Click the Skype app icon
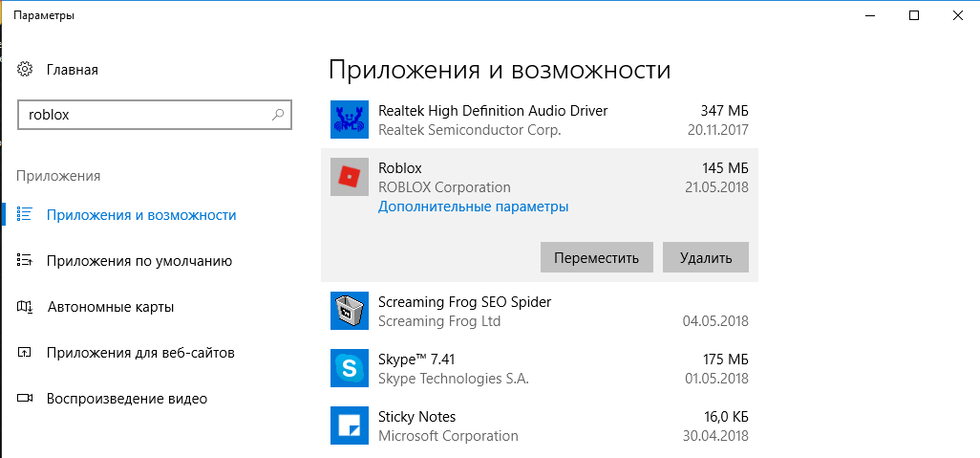 349,368
